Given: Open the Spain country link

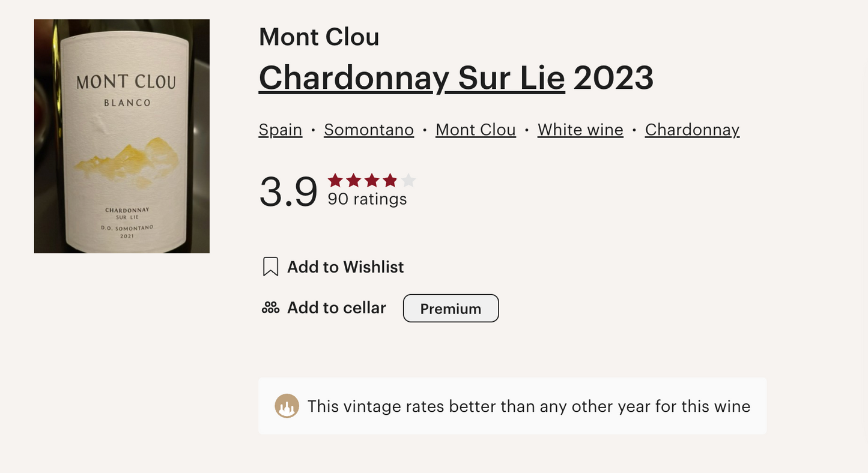Looking at the screenshot, I should pos(281,130).
